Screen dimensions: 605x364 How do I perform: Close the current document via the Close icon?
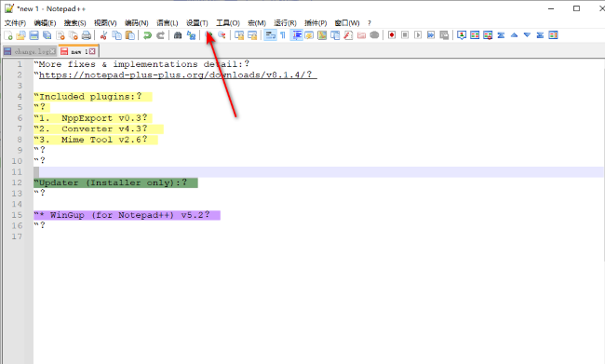click(x=60, y=35)
